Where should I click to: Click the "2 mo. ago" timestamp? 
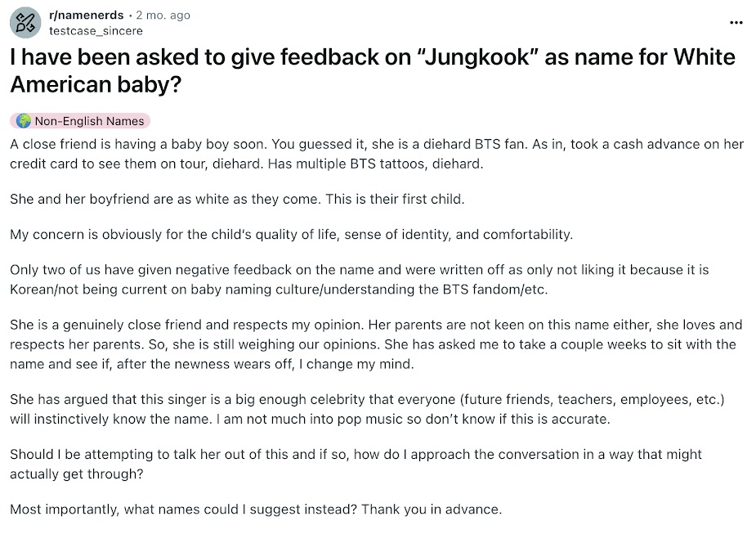[x=163, y=15]
